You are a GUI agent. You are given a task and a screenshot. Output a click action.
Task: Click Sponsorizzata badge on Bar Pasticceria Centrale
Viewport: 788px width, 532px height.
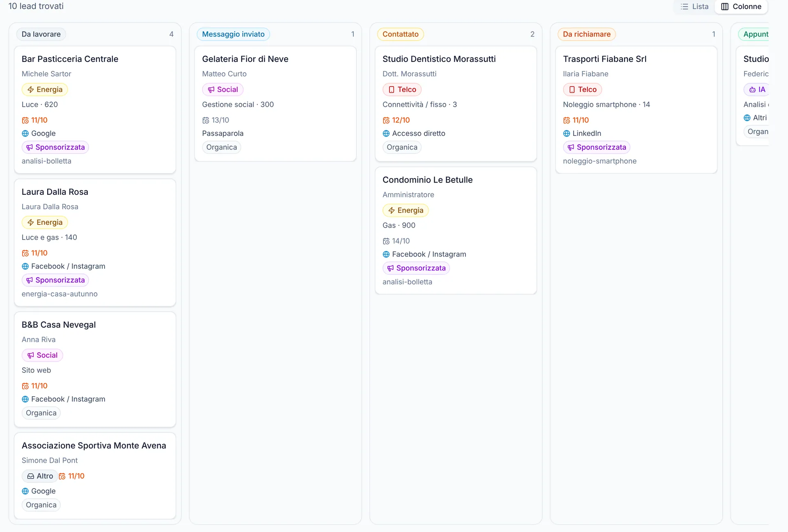(x=55, y=147)
